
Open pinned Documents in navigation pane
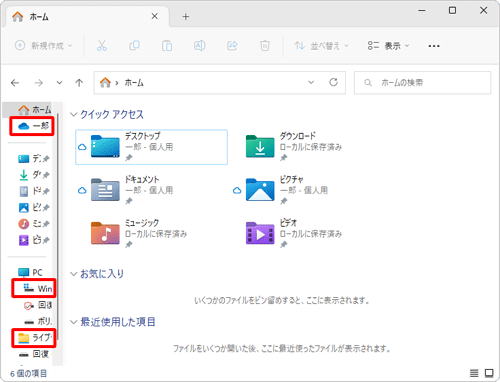click(x=33, y=191)
